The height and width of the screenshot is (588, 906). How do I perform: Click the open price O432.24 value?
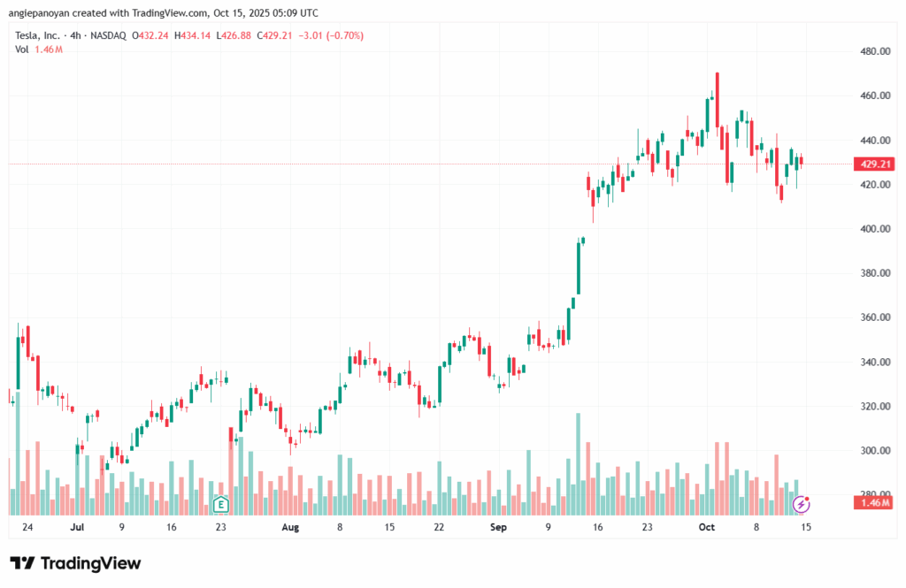[150, 35]
